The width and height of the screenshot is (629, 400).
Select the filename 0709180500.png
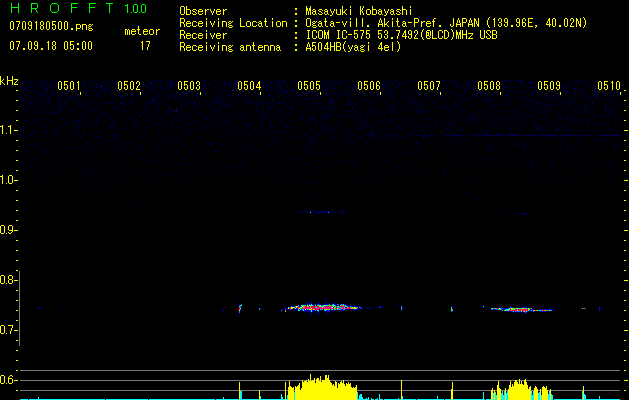pos(51,26)
